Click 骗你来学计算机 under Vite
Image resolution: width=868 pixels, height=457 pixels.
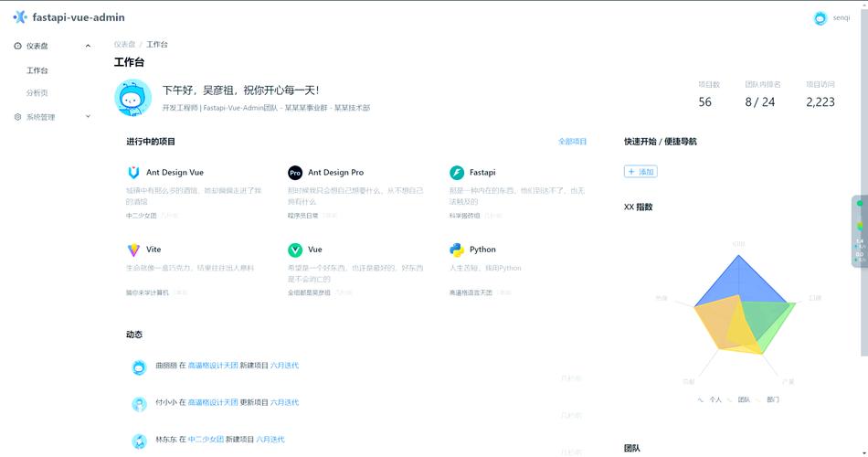click(147, 292)
